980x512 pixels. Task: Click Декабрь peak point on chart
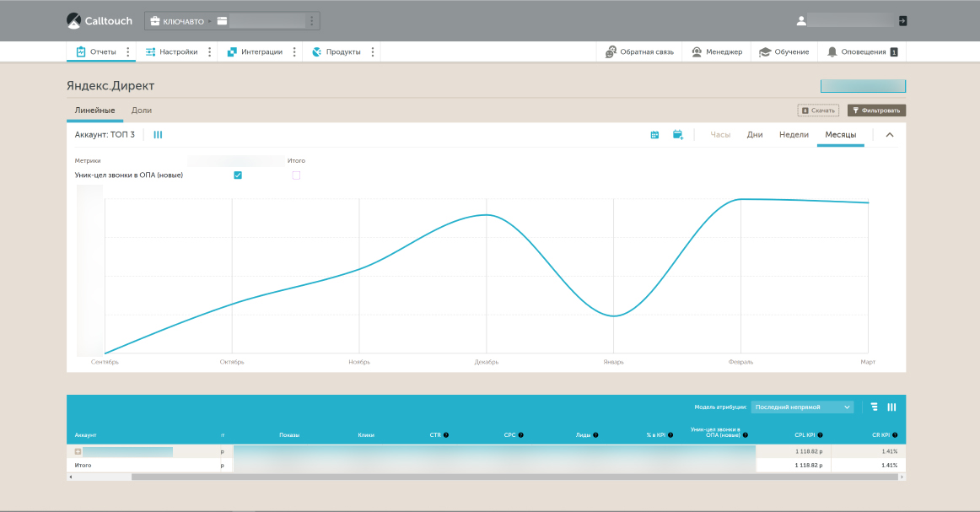[487, 215]
